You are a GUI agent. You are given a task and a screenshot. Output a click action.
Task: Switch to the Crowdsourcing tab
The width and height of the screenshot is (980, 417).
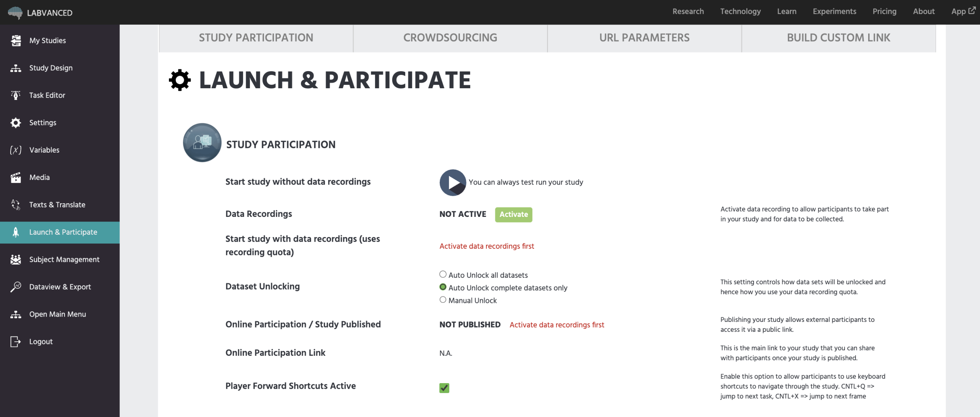click(x=450, y=38)
